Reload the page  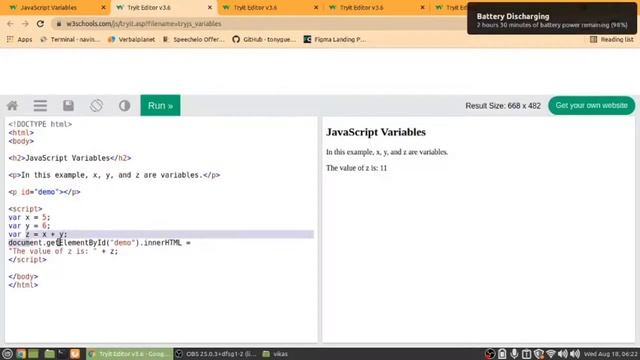pyautogui.click(x=40, y=24)
